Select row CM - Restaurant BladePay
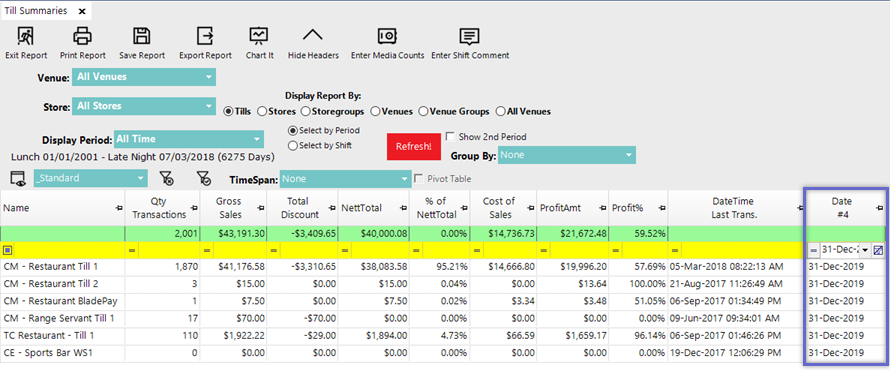Viewport: 890px width, 370px height. 443,301
